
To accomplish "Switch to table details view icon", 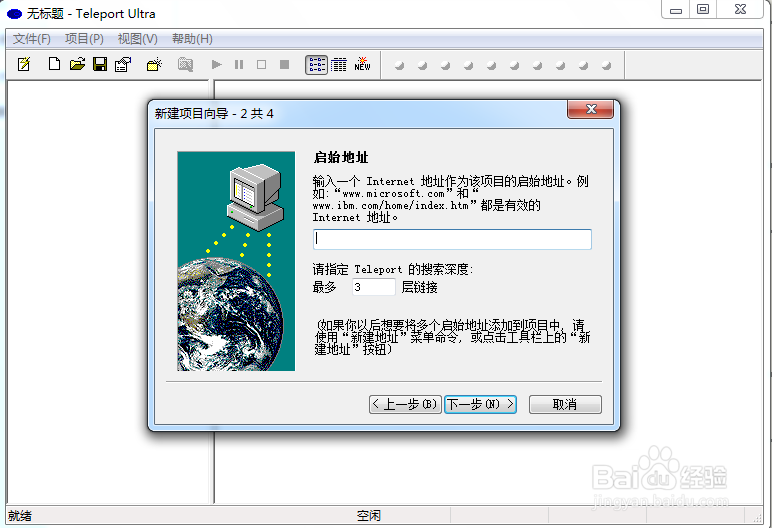I will pos(339,65).
